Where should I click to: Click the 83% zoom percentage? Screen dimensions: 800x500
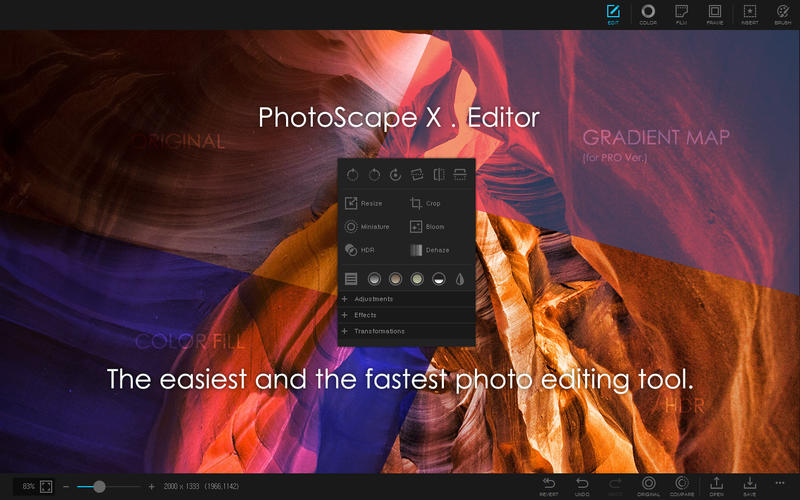click(29, 487)
